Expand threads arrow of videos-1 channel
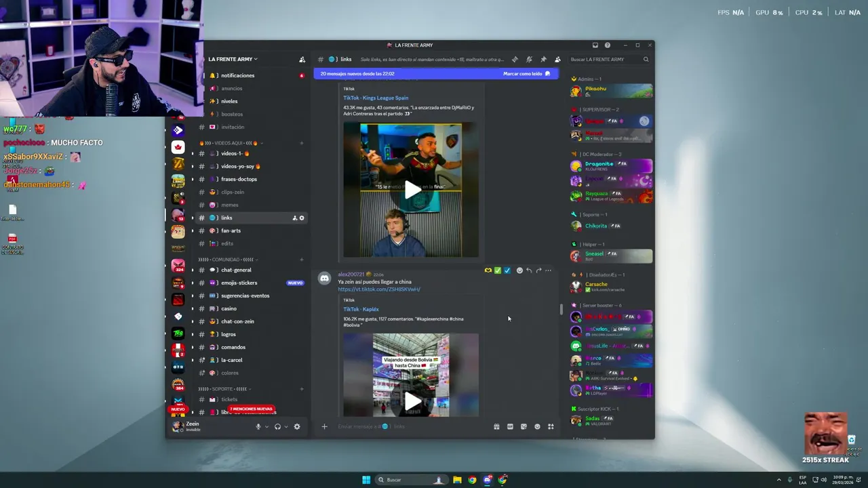Image resolution: width=868 pixels, height=488 pixels. (x=192, y=154)
